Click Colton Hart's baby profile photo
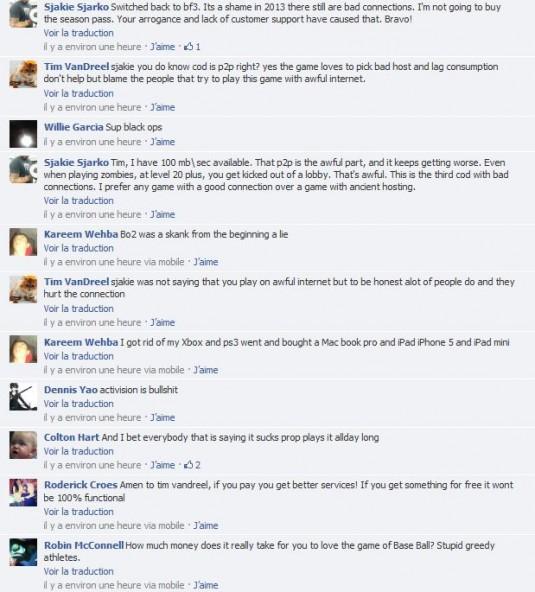535x592 pixels. tap(23, 445)
